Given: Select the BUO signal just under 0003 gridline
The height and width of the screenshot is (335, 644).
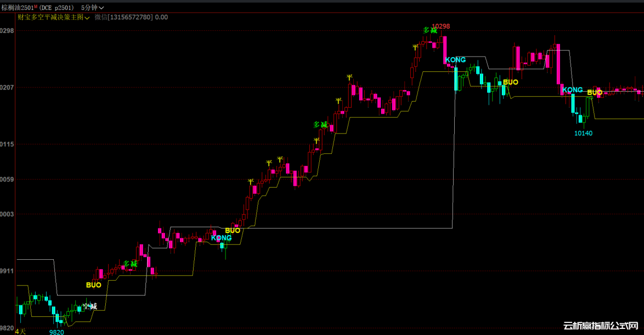Looking at the screenshot, I should click(233, 231).
